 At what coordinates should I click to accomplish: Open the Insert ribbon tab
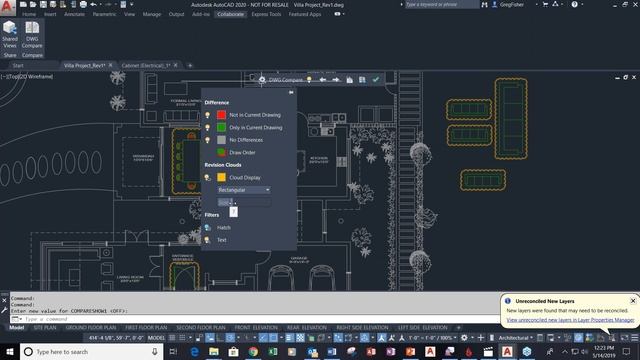click(x=50, y=14)
